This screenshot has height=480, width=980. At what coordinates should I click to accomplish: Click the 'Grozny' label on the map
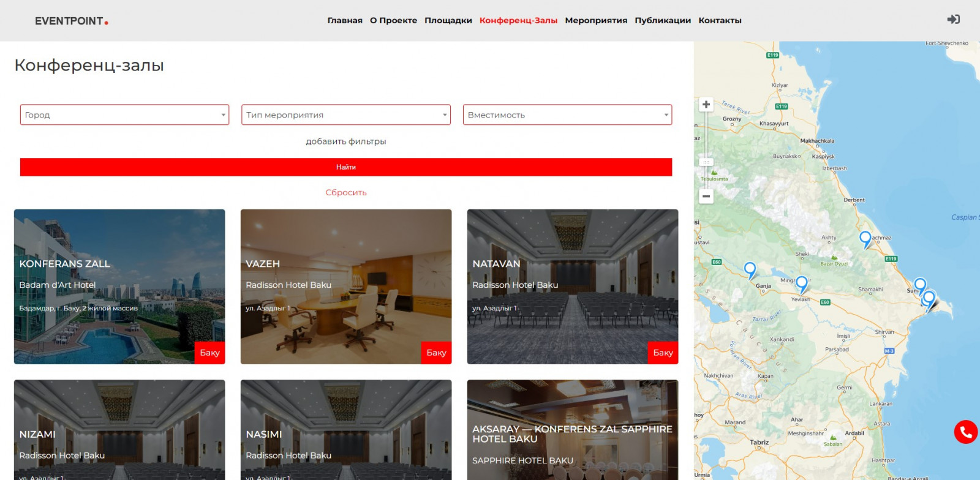[732, 119]
